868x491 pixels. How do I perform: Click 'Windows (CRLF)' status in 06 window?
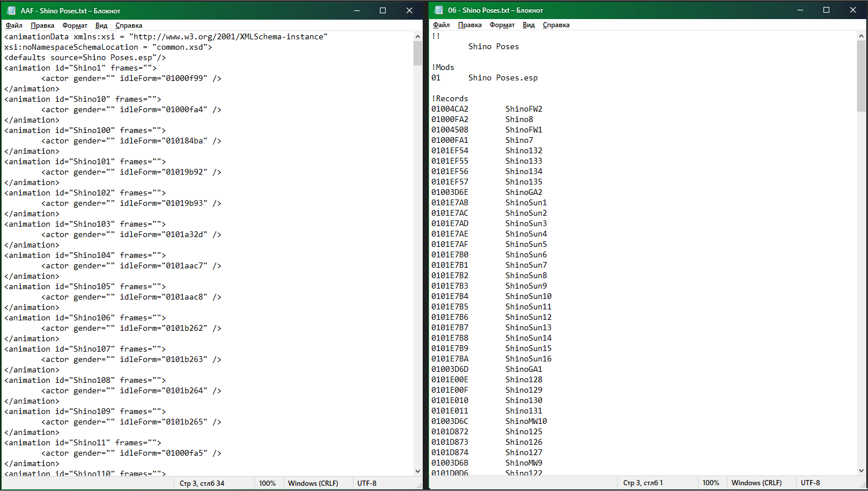pyautogui.click(x=756, y=483)
